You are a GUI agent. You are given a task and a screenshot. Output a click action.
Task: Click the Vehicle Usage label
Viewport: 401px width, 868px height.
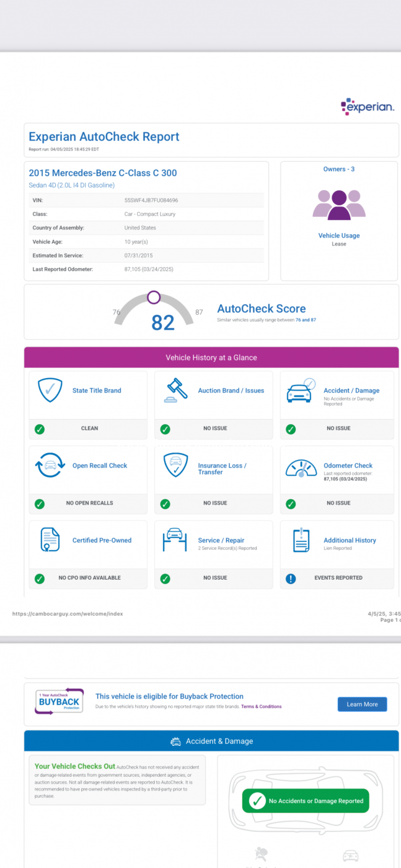[339, 236]
